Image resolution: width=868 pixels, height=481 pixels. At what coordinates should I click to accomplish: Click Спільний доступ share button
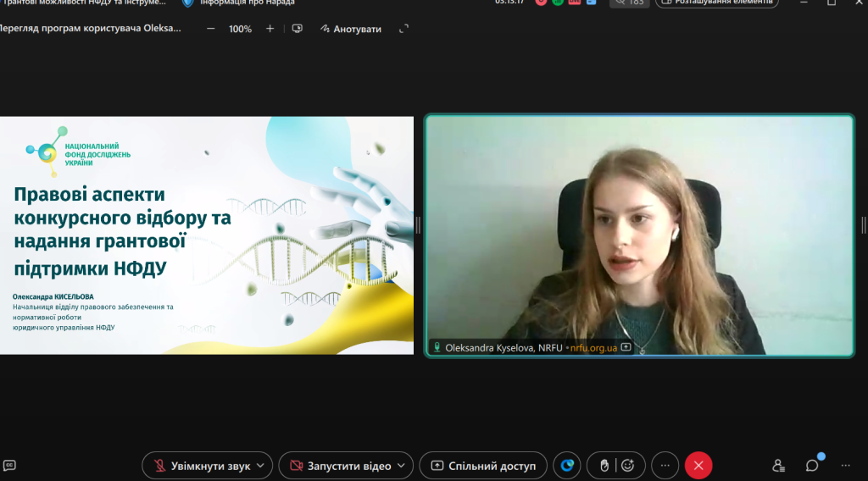(483, 466)
